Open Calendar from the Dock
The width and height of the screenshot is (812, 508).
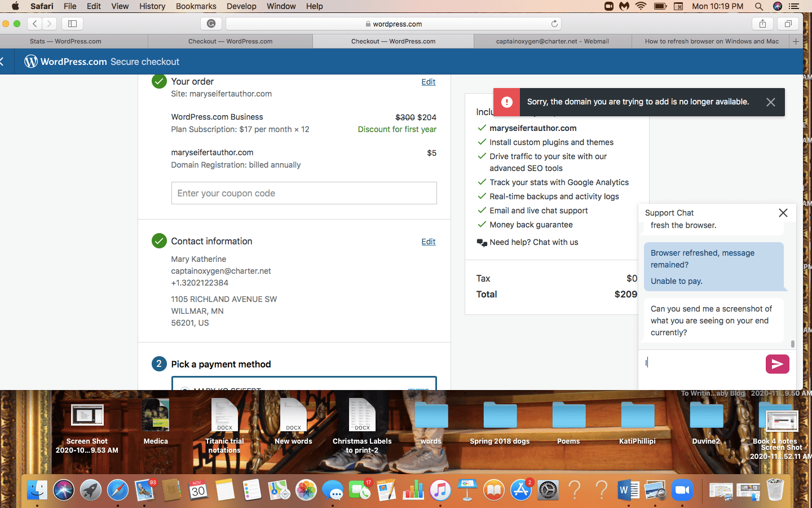(198, 490)
